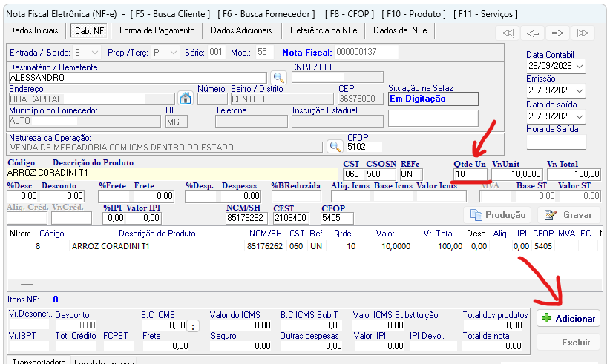Click the Vr. Total field showing 100,00
The height and width of the screenshot is (364, 610).
click(574, 174)
